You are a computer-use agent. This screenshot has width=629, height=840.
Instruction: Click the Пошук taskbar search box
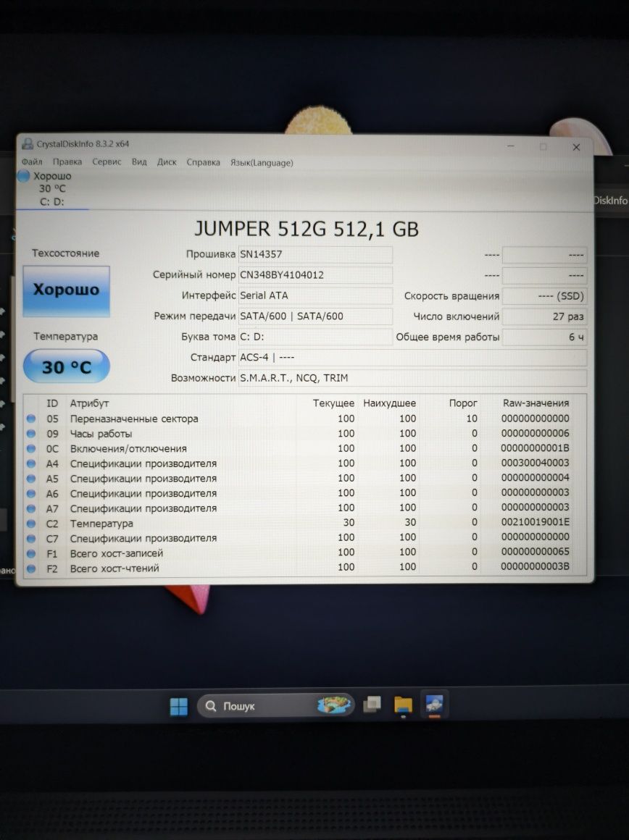[275, 705]
